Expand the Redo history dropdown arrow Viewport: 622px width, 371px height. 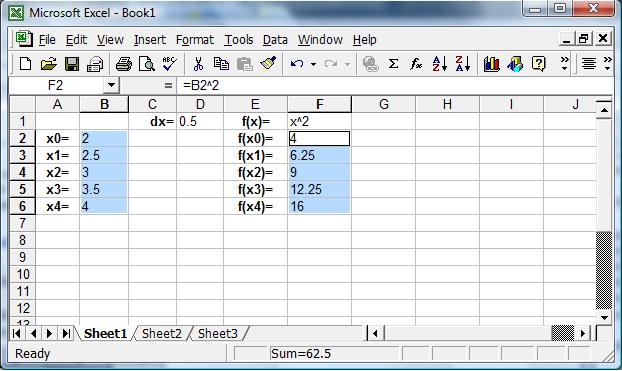[x=347, y=64]
